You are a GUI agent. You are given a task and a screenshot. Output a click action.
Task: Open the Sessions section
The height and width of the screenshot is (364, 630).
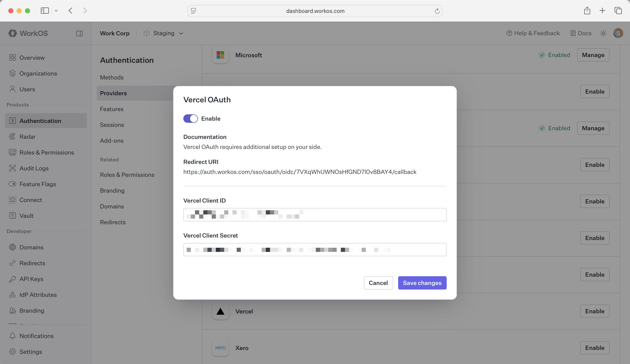(x=112, y=125)
